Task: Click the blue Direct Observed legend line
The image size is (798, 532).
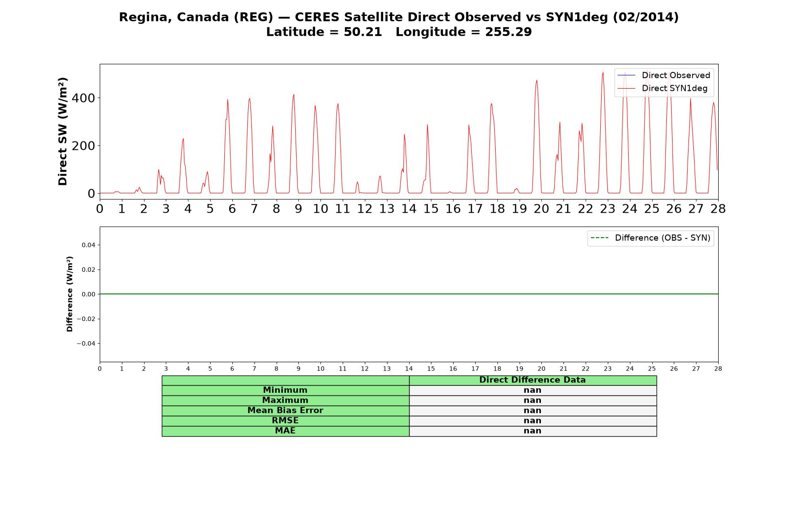Action: (626, 75)
